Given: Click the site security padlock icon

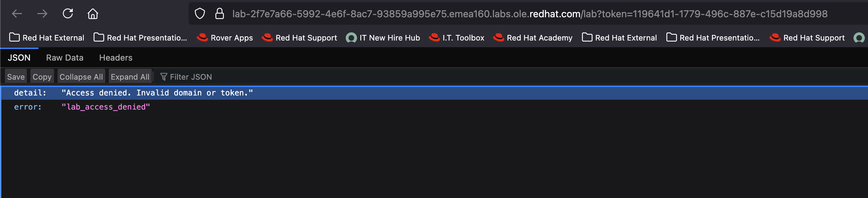Looking at the screenshot, I should pos(220,14).
